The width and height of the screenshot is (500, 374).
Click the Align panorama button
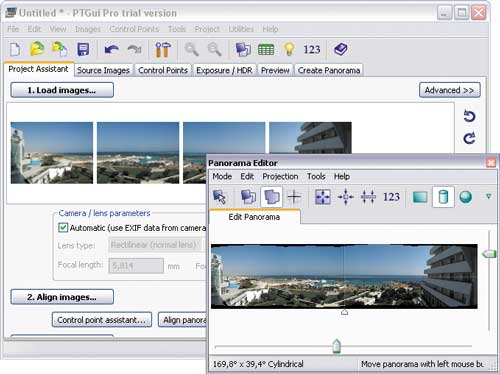tap(182, 320)
